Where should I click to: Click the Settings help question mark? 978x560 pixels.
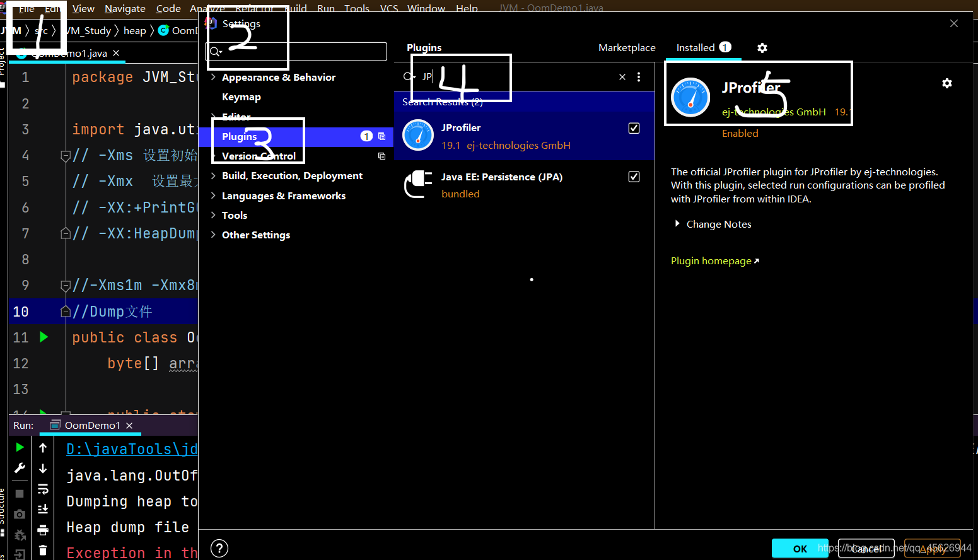[219, 548]
